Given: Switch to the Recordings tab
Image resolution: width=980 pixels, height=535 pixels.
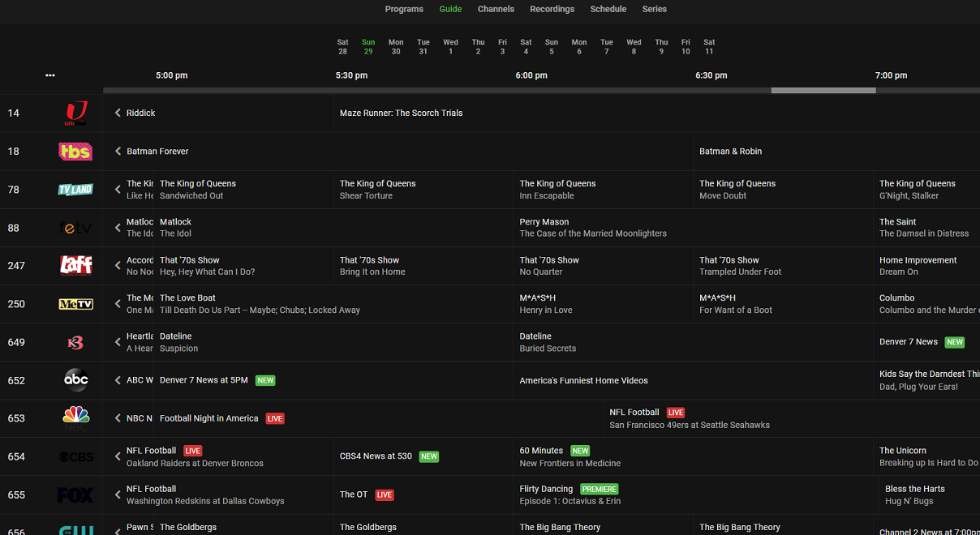Looking at the screenshot, I should pyautogui.click(x=552, y=9).
